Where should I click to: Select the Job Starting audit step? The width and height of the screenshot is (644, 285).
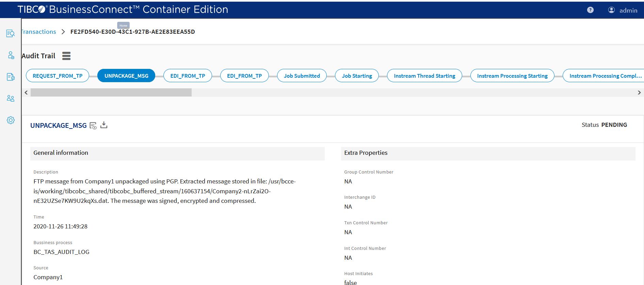(x=357, y=76)
